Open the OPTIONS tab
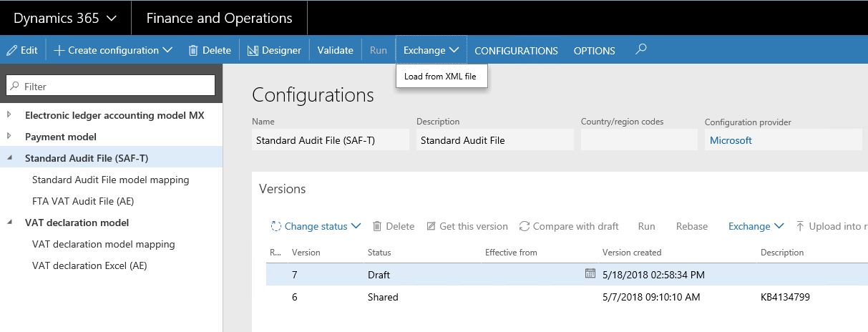The height and width of the screenshot is (332, 868). click(x=594, y=51)
